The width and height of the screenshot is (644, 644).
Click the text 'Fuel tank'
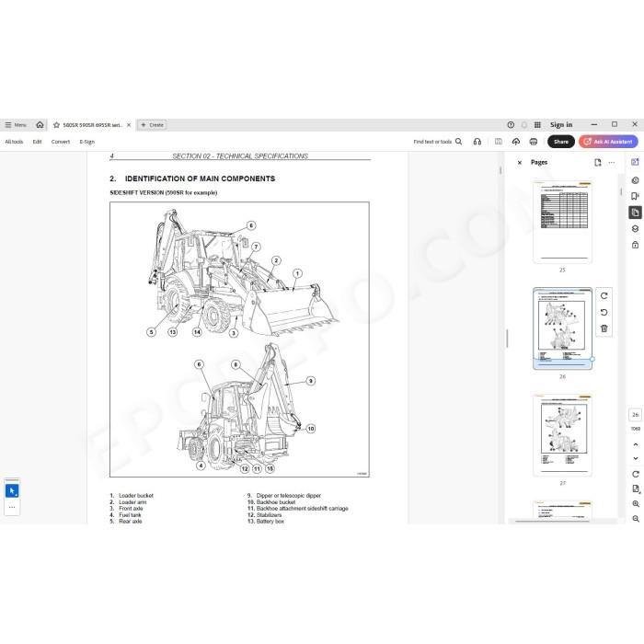pyautogui.click(x=130, y=514)
